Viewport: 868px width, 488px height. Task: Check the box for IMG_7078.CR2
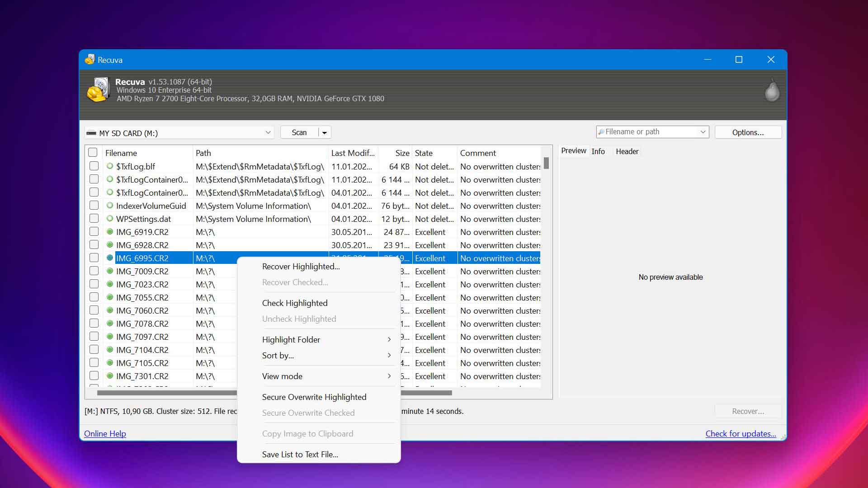94,324
